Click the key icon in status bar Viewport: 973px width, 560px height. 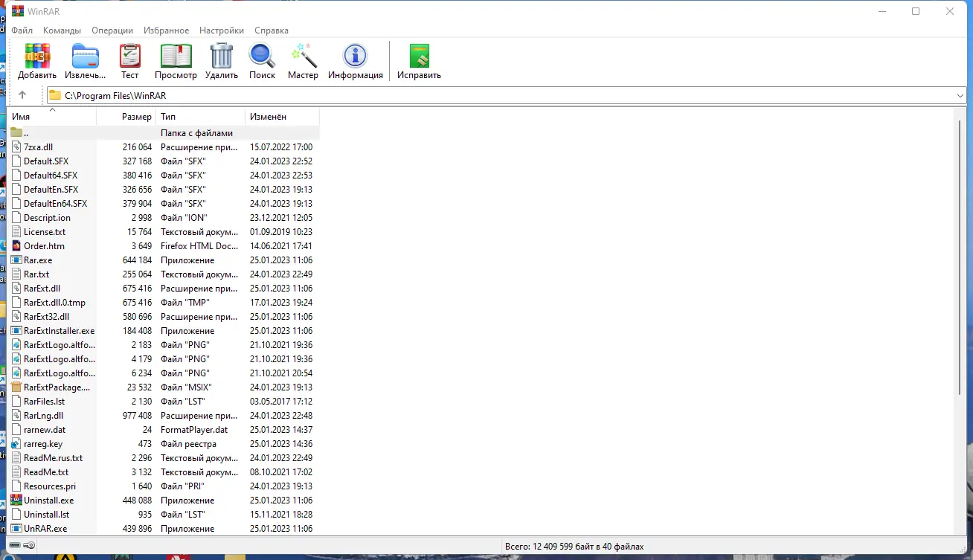tap(30, 547)
